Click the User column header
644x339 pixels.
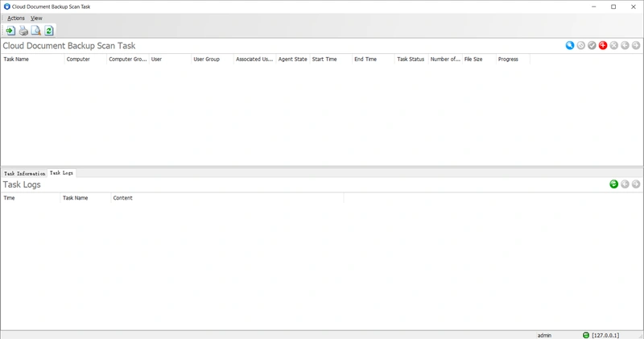[x=171, y=59]
